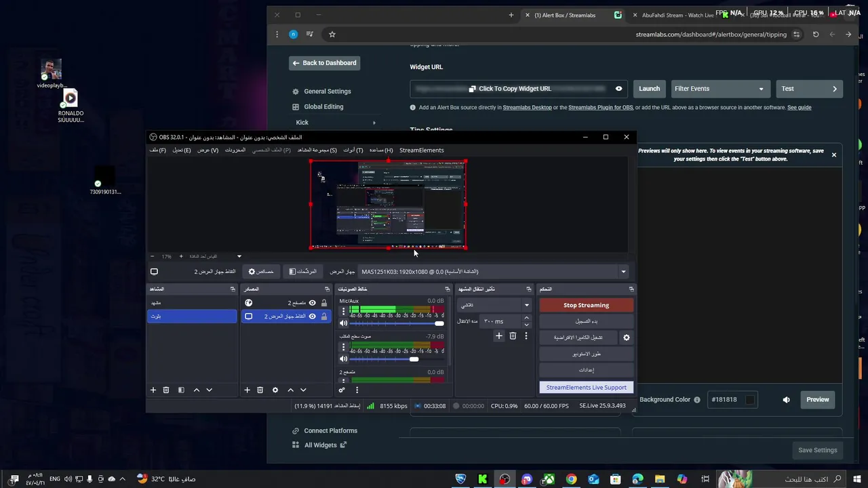Click OBS icon in Windows taskbar
The height and width of the screenshot is (488, 868).
(505, 479)
